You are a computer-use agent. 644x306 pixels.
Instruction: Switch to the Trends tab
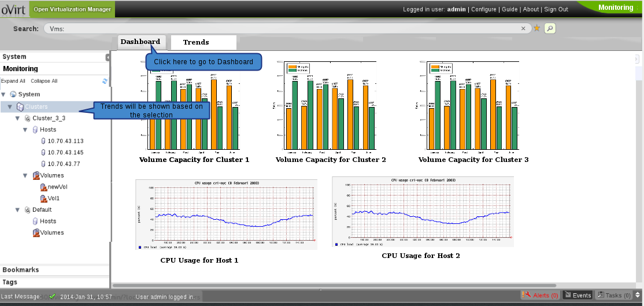pyautogui.click(x=196, y=42)
